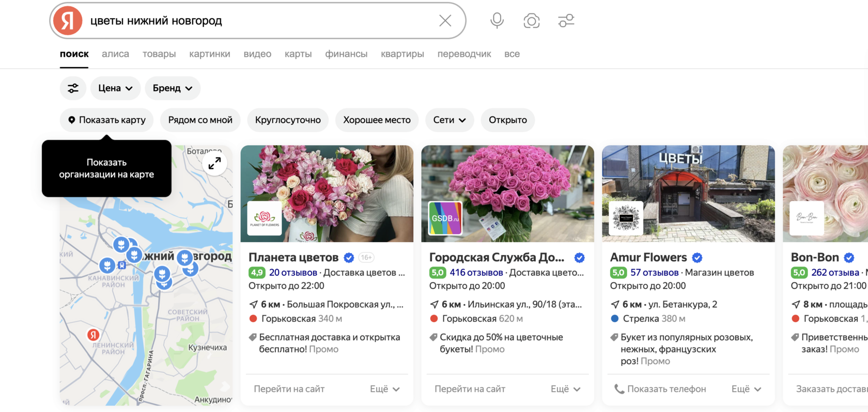Click the ул. Бетанкура, 2 address
This screenshot has width=868, height=412.
683,305
